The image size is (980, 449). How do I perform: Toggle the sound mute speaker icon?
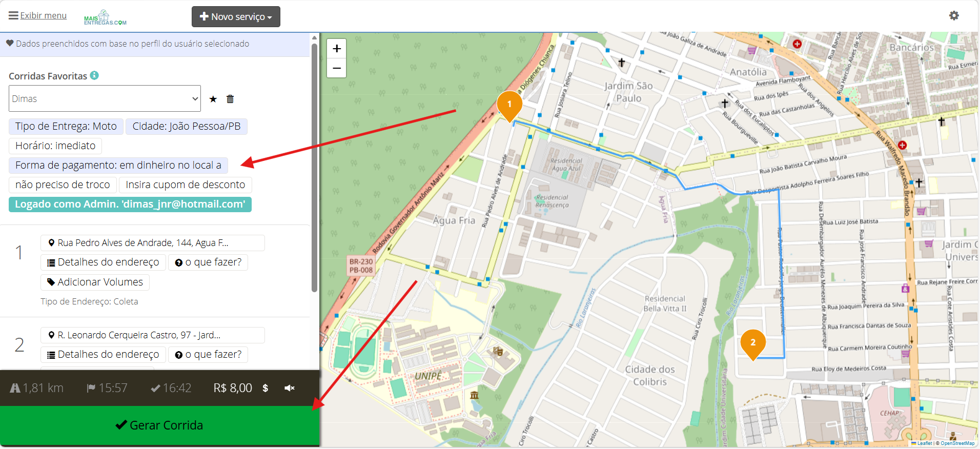point(290,388)
